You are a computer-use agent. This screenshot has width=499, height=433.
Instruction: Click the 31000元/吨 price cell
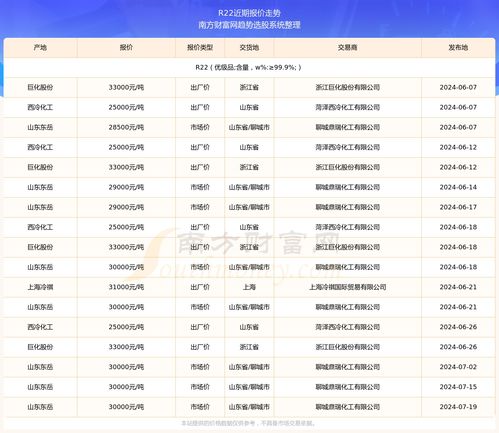click(x=126, y=287)
